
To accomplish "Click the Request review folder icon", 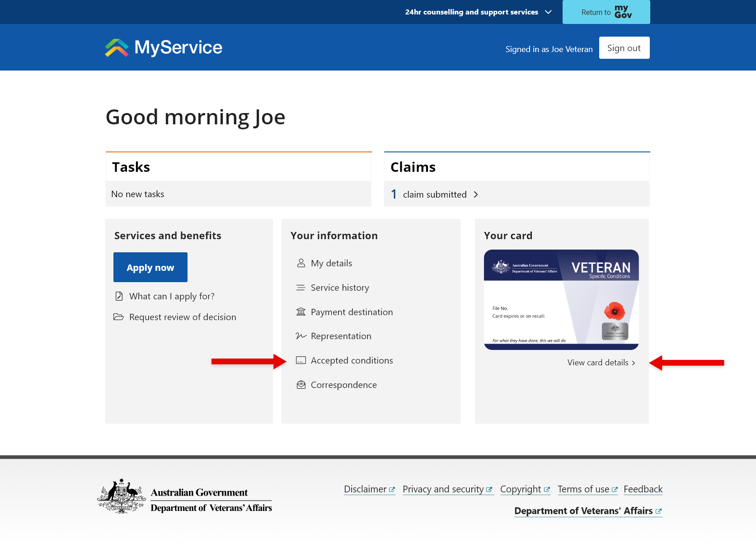I will point(118,317).
